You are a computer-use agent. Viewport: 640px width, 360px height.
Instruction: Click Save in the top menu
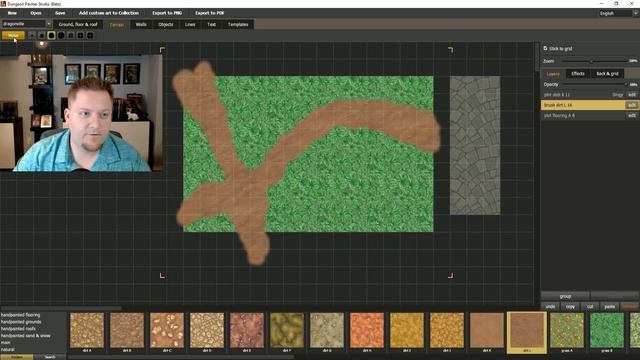60,13
